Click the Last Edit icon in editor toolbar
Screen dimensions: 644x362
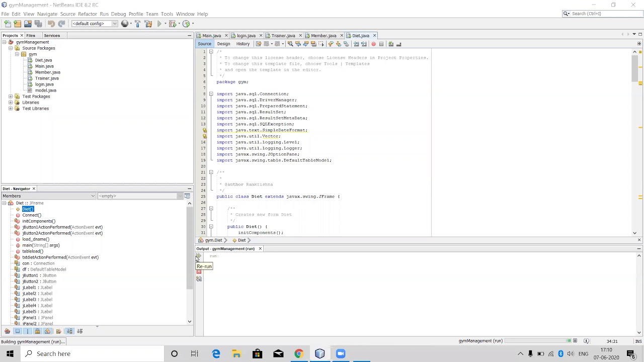tap(258, 44)
